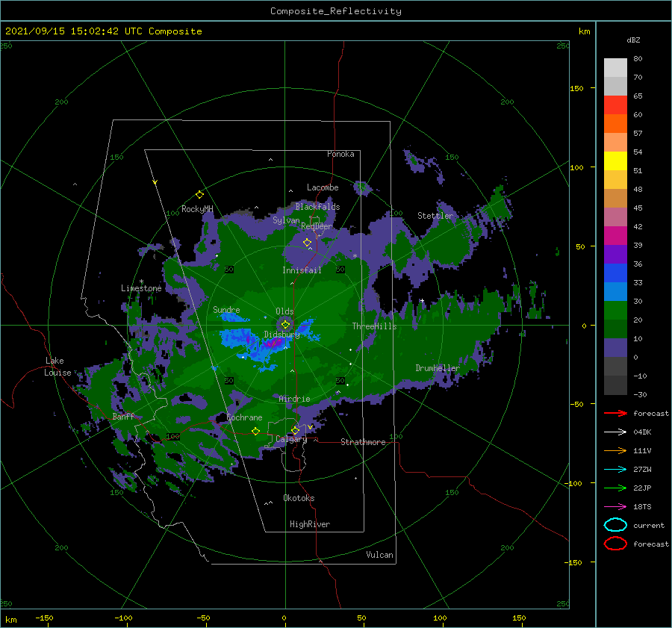This screenshot has width=672, height=628.
Task: Click the yellow diamond marker at RedDeer
Action: tap(308, 243)
